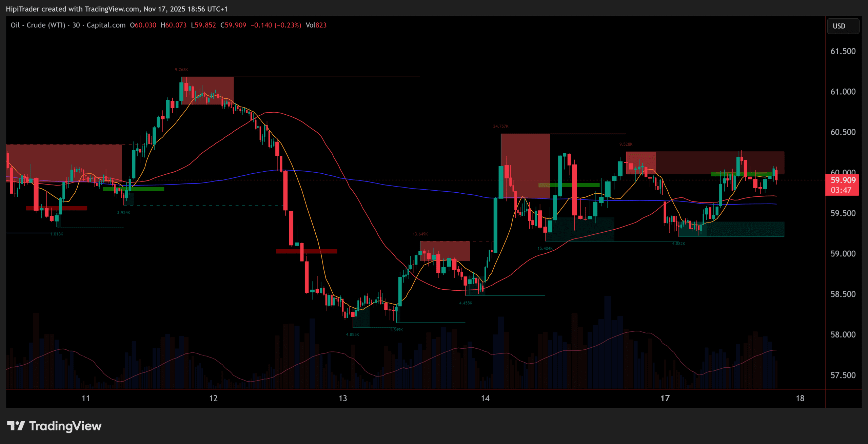
Task: Click the 13.649K red zone label
Action: point(420,234)
